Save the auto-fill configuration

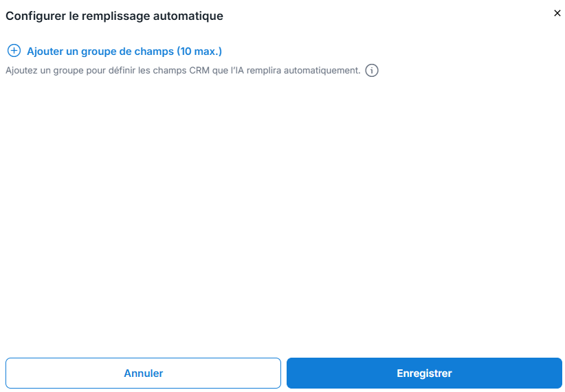[424, 373]
